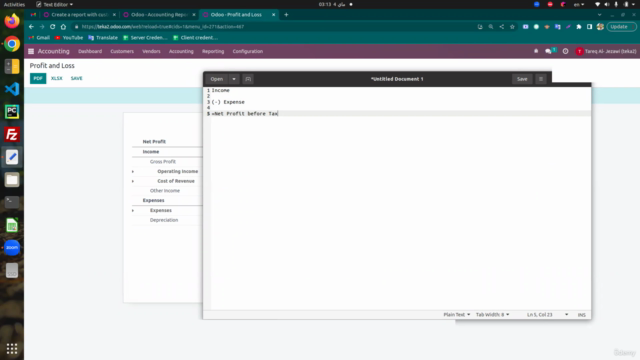640x360 pixels.
Task: Open PyCharm from the dock
Action: 12,111
